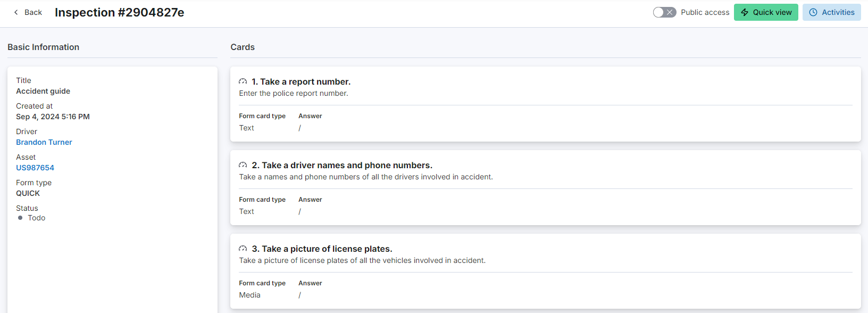The width and height of the screenshot is (868, 313).
Task: Click the Answer value in report number card
Action: click(x=300, y=128)
